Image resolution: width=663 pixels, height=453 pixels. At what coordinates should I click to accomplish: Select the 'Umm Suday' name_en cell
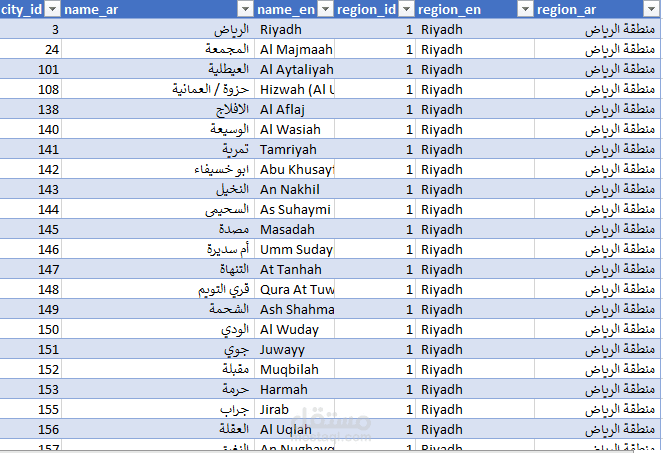(x=294, y=249)
